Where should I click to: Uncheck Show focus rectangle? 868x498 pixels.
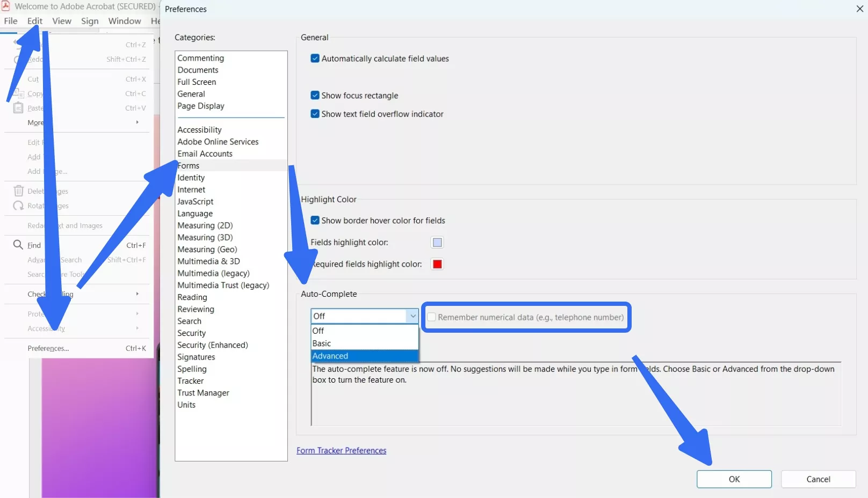(x=315, y=96)
